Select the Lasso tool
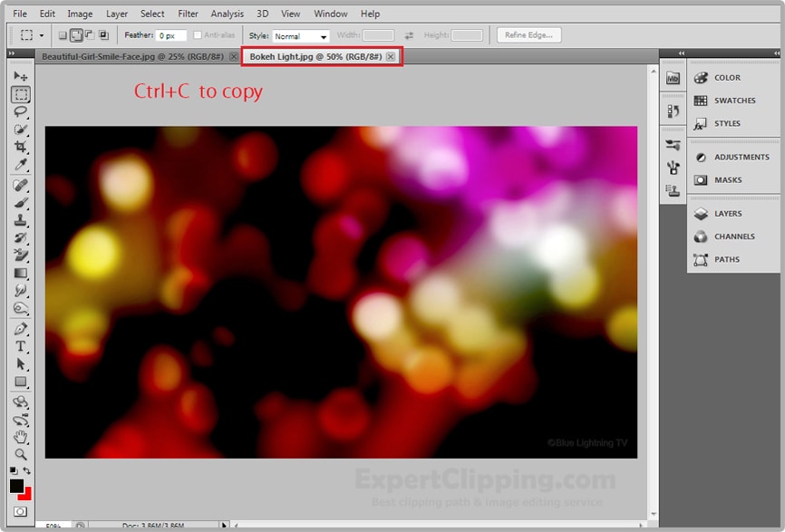Viewport: 785px width, 532px height. (20, 111)
